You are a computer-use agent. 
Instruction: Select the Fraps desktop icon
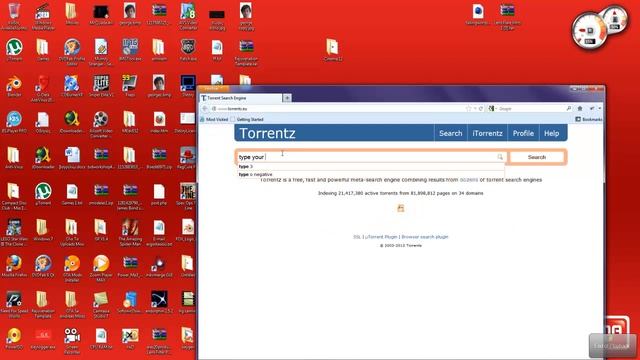(x=130, y=87)
